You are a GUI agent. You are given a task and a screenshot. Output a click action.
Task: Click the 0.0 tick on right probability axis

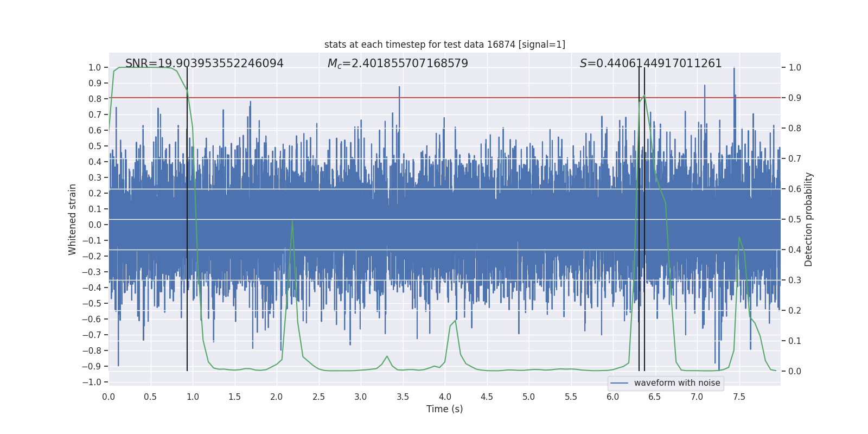coord(795,372)
